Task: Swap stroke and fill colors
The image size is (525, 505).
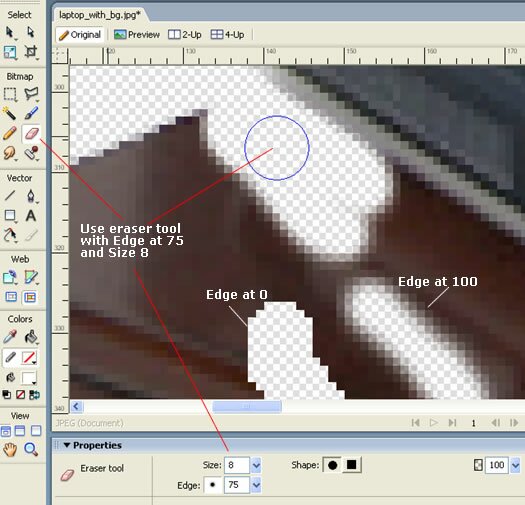Action: tap(34, 394)
